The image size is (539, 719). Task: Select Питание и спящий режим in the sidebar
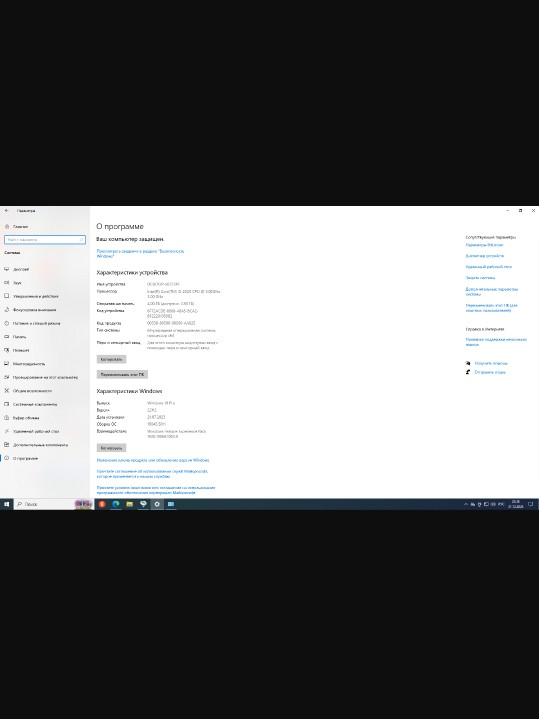tap(36, 323)
